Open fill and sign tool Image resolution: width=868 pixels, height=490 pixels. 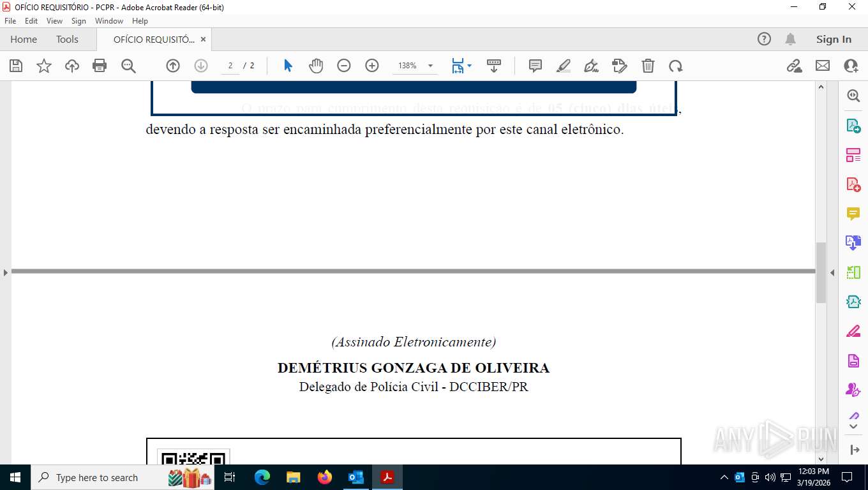click(619, 66)
